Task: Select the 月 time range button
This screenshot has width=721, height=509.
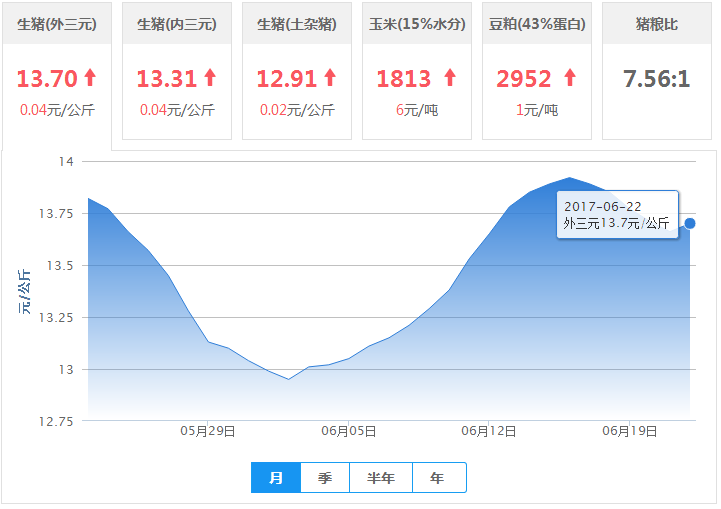Action: [276, 478]
